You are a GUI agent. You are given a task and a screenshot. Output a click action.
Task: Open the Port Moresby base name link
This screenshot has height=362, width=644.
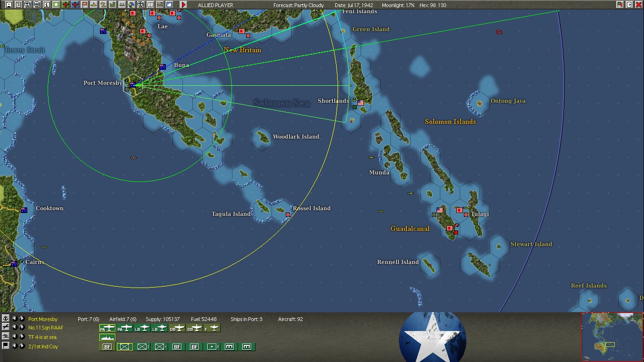[43, 319]
